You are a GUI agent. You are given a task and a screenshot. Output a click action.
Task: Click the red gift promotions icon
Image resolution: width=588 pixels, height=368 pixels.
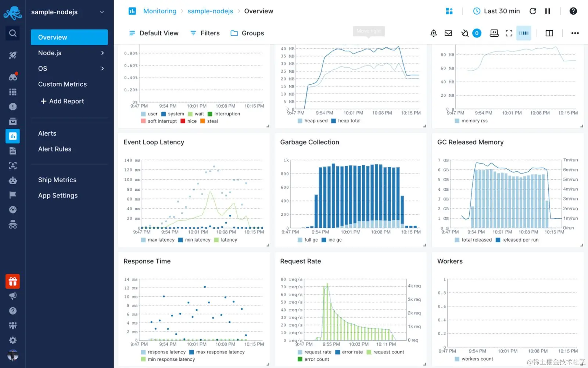(x=12, y=281)
